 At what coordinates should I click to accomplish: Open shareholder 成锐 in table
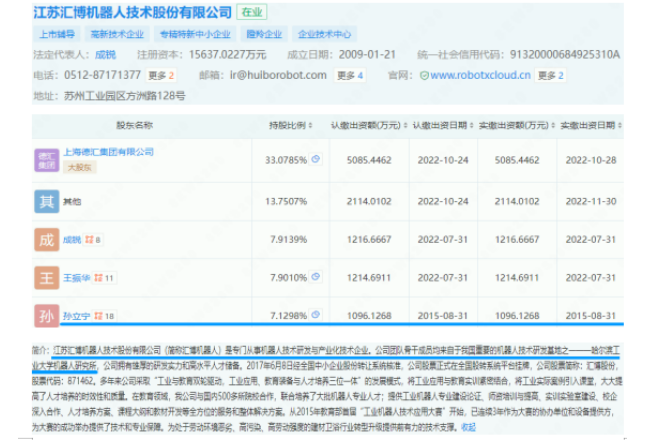72,240
